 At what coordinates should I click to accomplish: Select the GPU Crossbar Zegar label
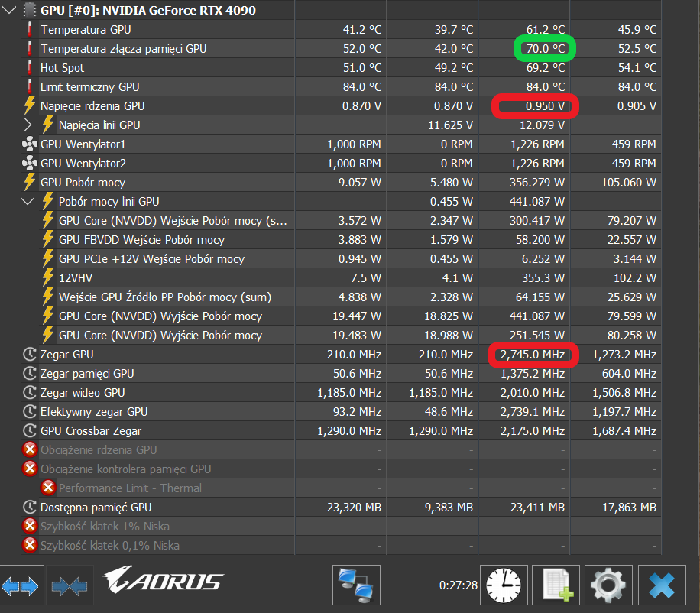click(x=91, y=431)
